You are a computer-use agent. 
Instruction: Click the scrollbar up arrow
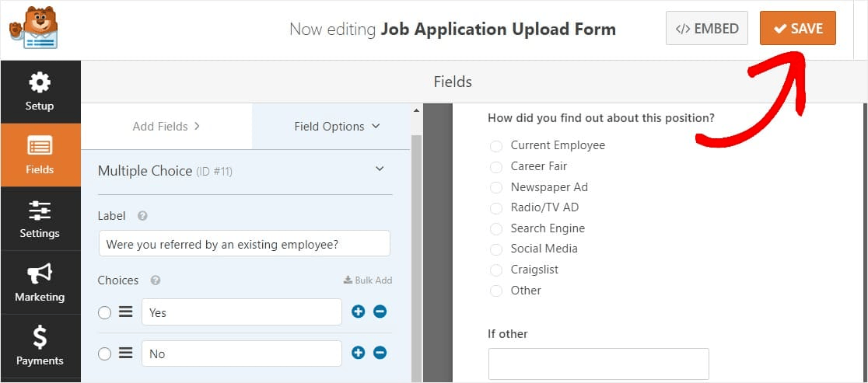pos(416,110)
